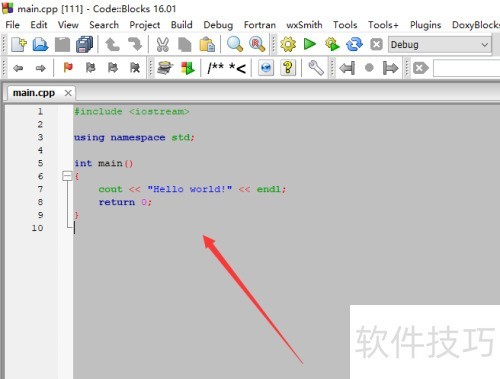Image resolution: width=500 pixels, height=379 pixels.
Task: Insert a Doxygen block comment /**
Action: (215, 68)
